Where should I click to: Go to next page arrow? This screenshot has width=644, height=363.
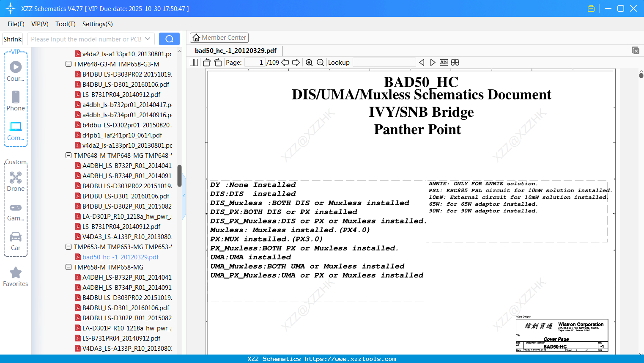point(296,62)
